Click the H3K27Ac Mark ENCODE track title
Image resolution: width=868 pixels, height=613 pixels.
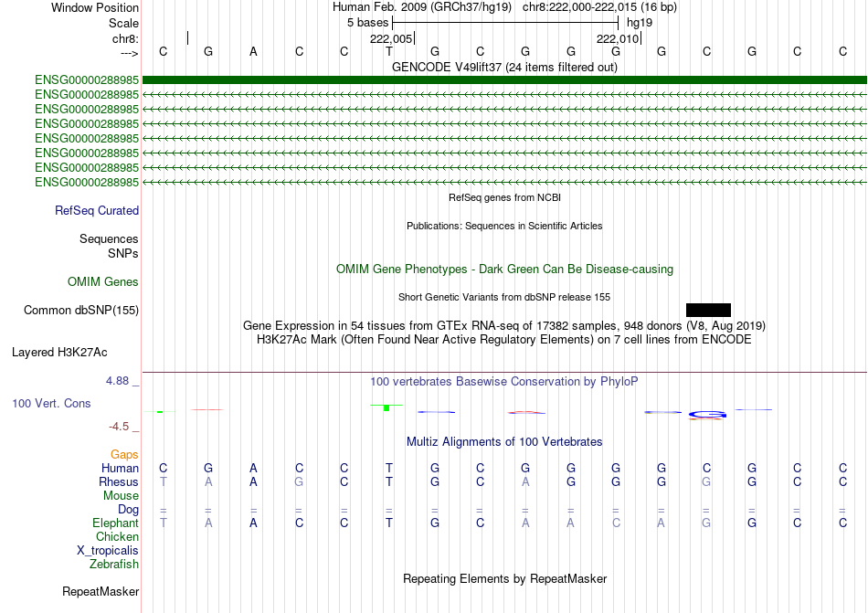(x=504, y=339)
